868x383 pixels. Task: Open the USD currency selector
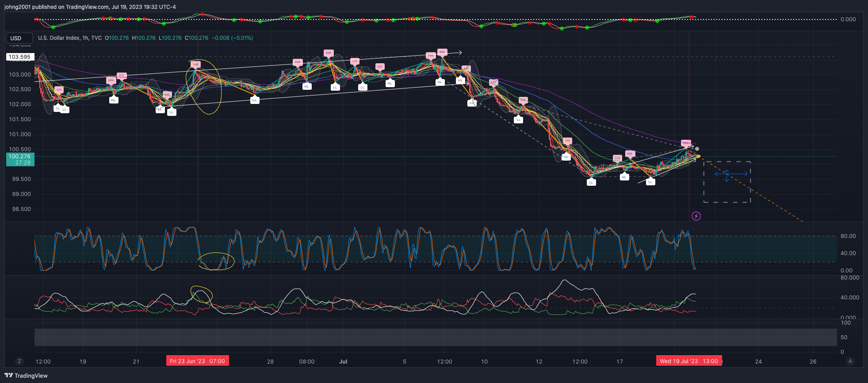tap(19, 38)
